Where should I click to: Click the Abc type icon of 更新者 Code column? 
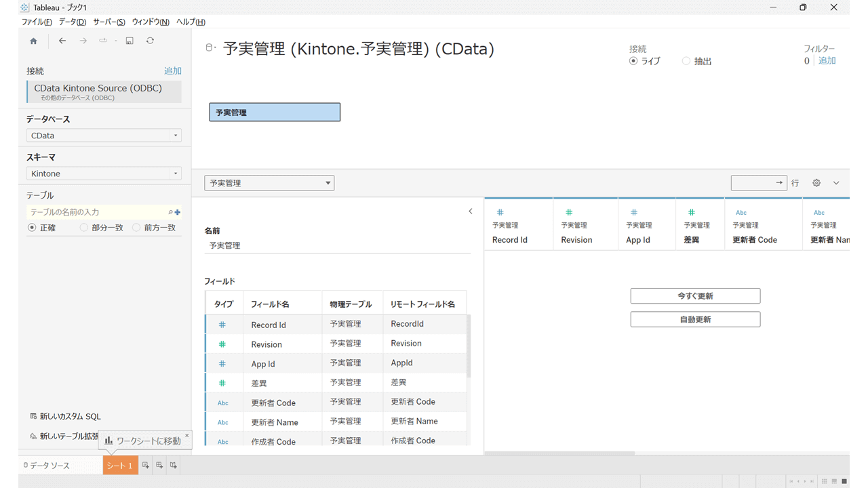pos(741,212)
